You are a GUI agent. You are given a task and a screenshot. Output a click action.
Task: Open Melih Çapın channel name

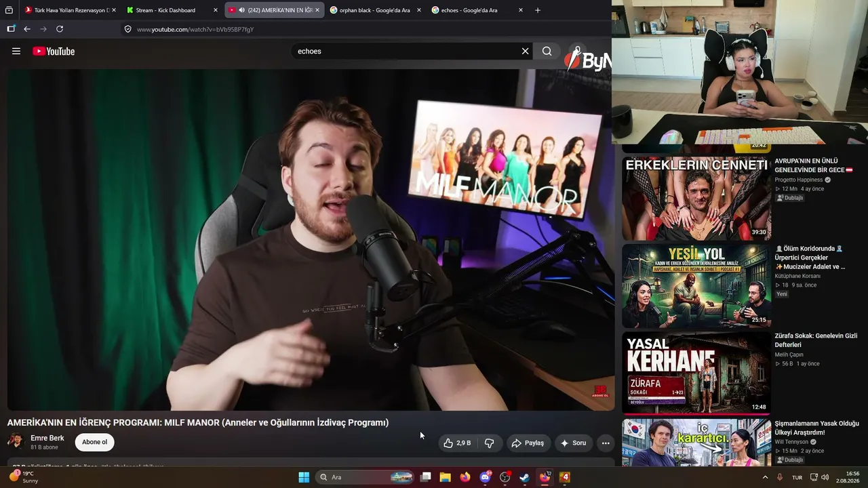coord(789,354)
